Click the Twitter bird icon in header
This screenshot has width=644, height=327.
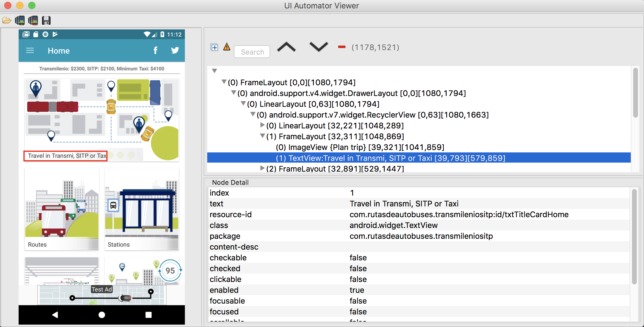175,50
